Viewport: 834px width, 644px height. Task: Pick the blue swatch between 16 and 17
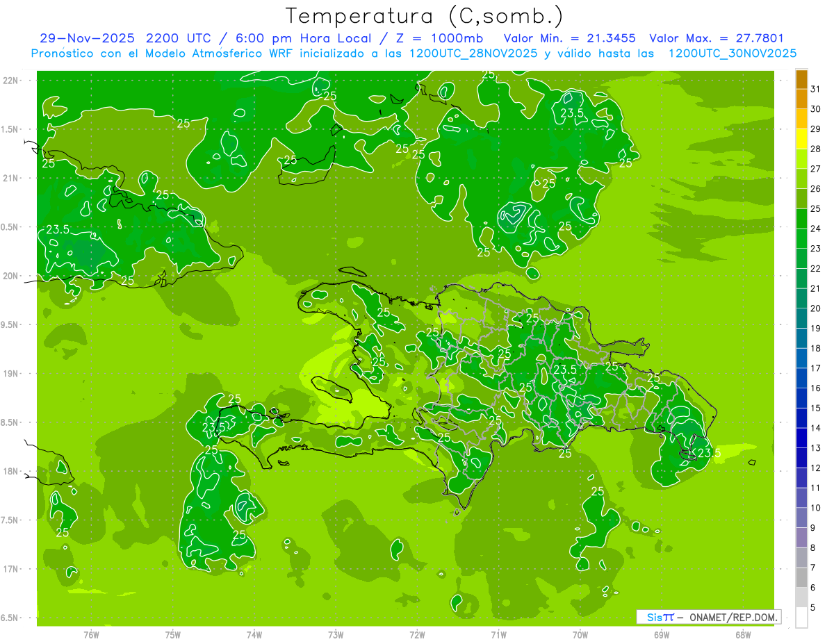(x=801, y=378)
